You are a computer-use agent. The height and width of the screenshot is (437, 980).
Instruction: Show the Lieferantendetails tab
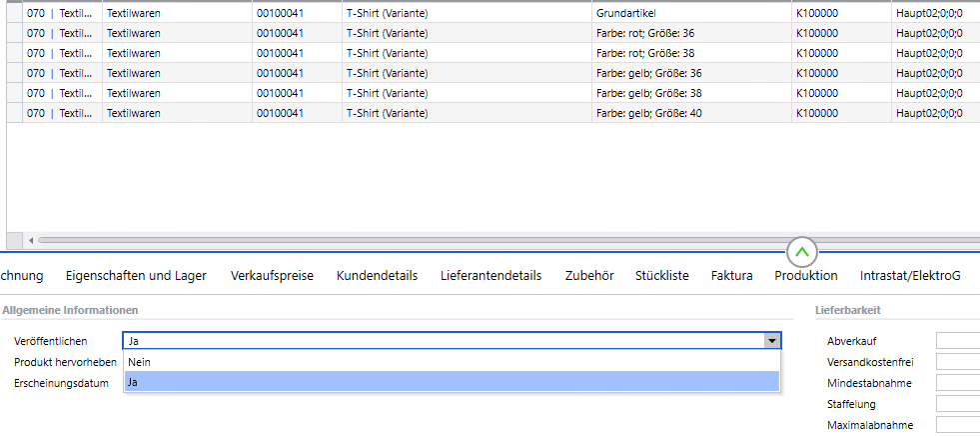tap(490, 276)
